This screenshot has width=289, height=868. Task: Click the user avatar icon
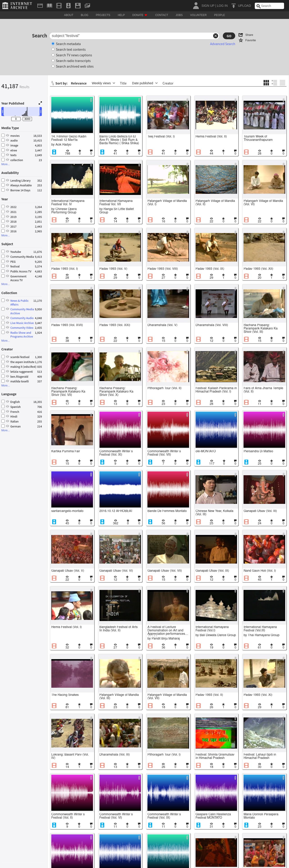pos(196,5)
